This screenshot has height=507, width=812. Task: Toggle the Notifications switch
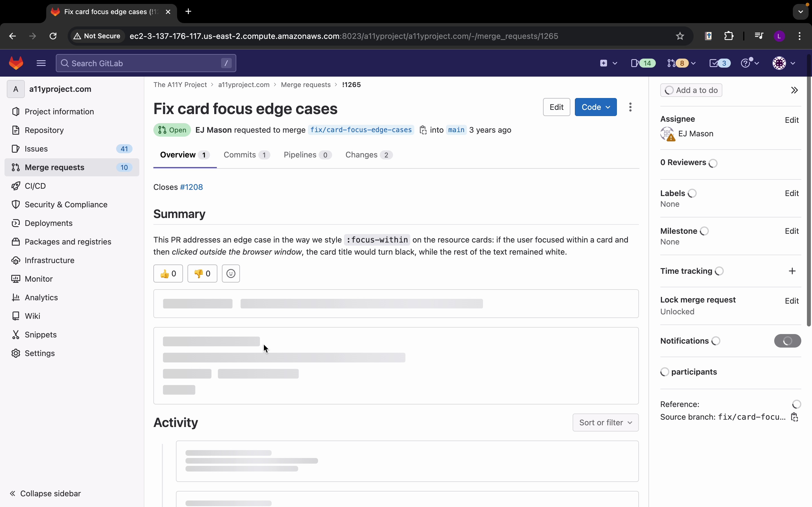point(787,341)
